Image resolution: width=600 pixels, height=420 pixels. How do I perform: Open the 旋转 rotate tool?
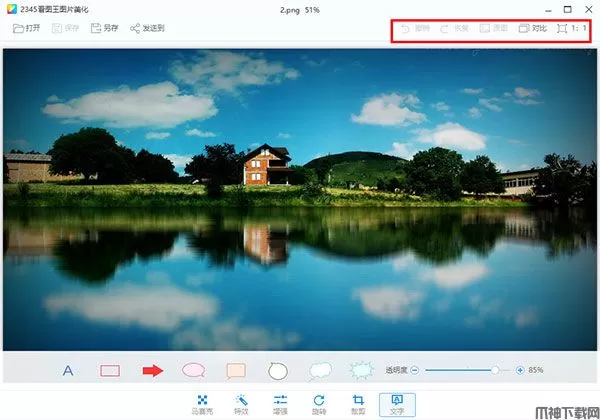coord(319,404)
